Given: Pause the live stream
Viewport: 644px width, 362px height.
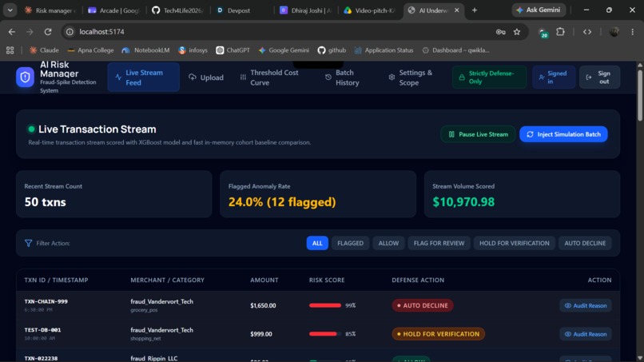Looking at the screenshot, I should (x=478, y=134).
